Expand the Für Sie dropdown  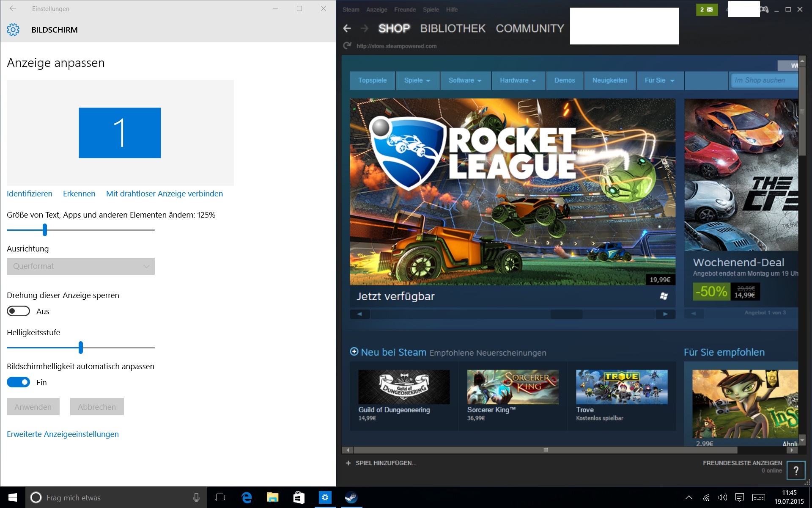[x=659, y=80]
